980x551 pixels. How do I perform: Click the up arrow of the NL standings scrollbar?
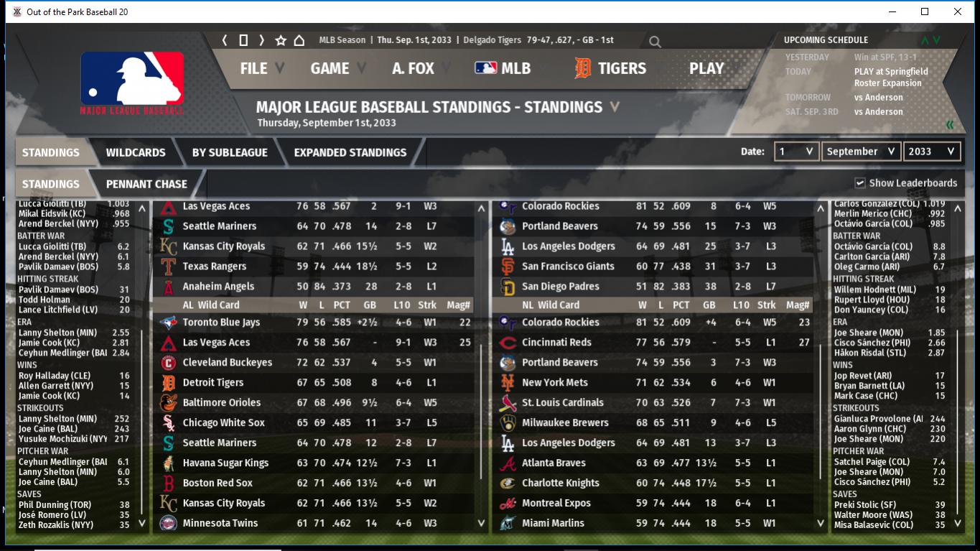click(821, 209)
